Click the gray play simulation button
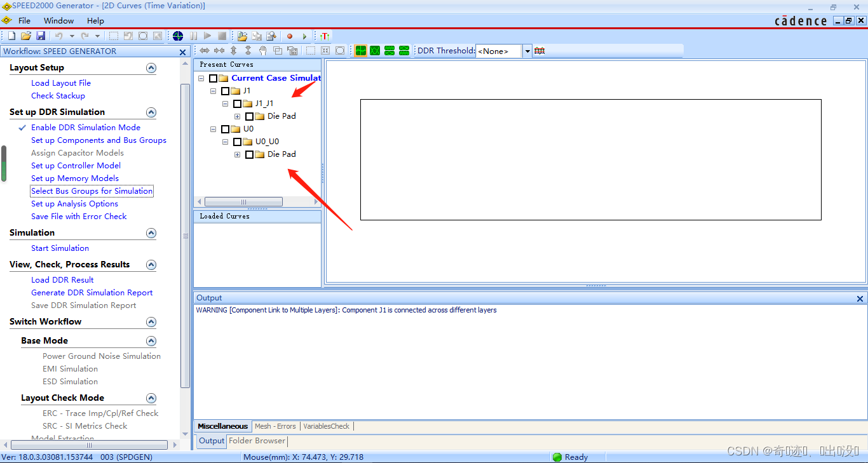868x463 pixels. click(207, 36)
